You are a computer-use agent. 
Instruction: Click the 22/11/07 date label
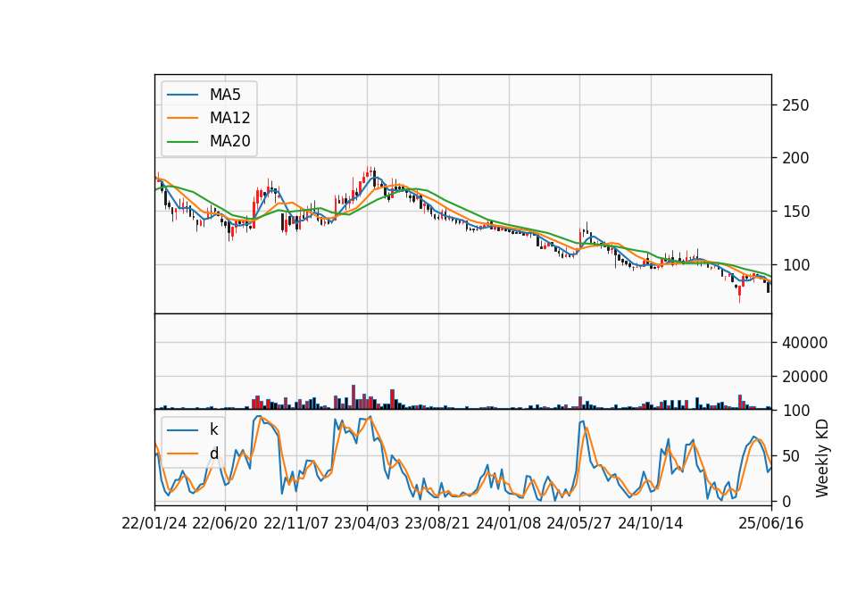[x=296, y=523]
